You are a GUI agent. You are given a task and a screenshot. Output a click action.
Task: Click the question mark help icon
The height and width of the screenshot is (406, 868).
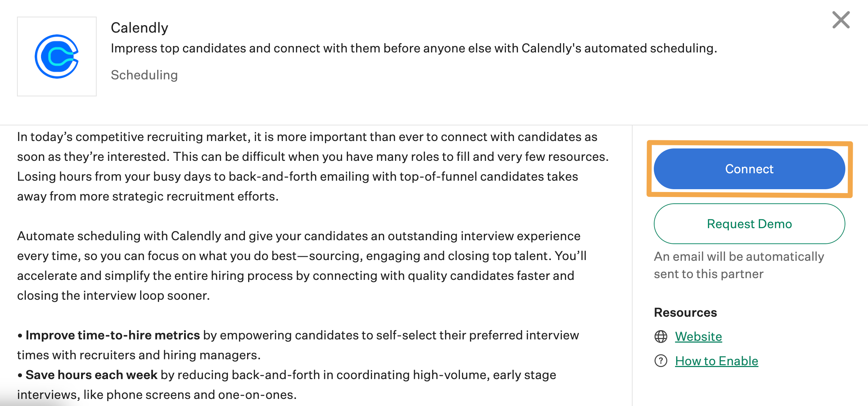pyautogui.click(x=661, y=361)
